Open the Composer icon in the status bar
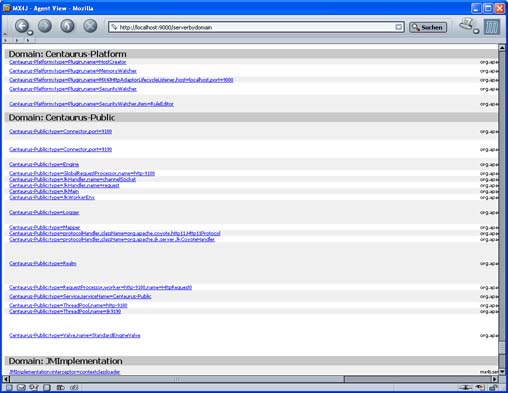This screenshot has width=508, height=393. 47,387
